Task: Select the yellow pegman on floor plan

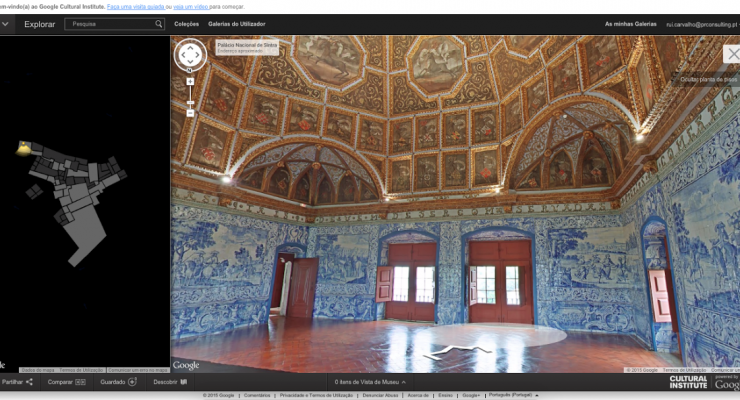Action: (x=23, y=148)
